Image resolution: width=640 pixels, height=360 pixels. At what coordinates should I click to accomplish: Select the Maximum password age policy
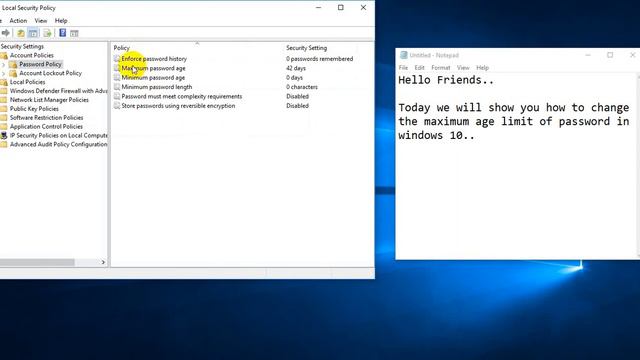pyautogui.click(x=153, y=68)
